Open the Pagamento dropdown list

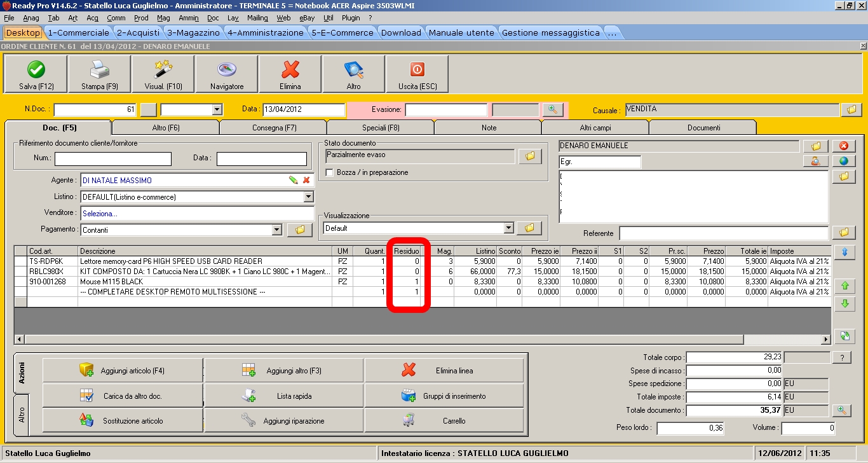tap(276, 230)
